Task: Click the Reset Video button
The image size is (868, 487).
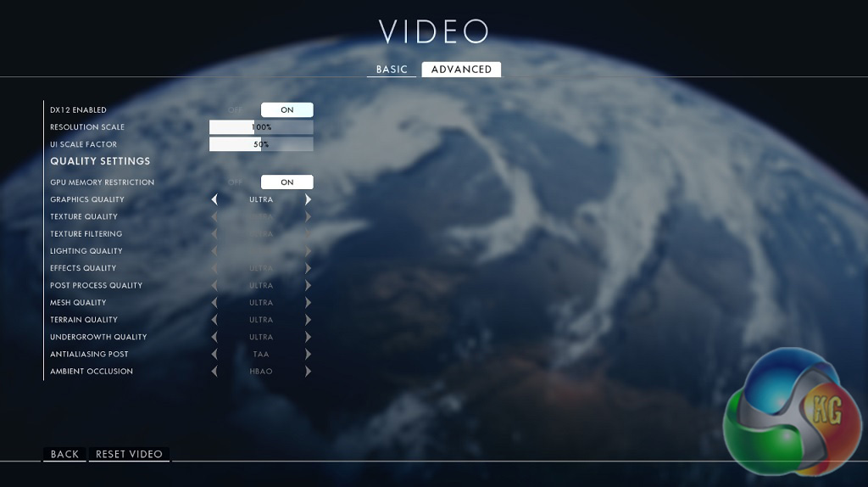Action: [x=129, y=454]
